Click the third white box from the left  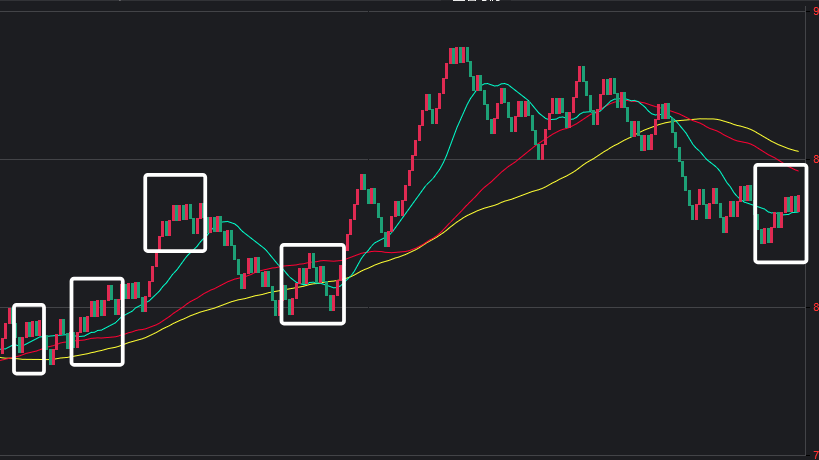coord(175,213)
